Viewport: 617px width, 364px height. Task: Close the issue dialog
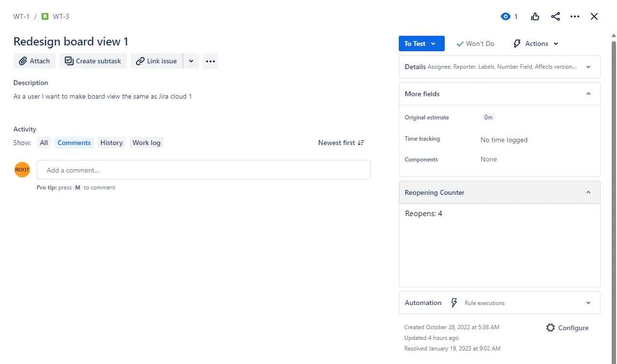click(594, 16)
